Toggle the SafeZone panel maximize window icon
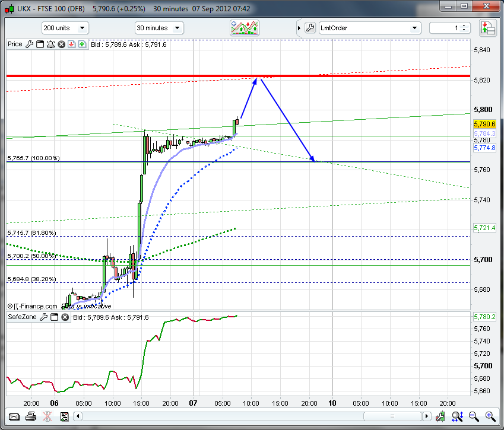 pos(55,317)
